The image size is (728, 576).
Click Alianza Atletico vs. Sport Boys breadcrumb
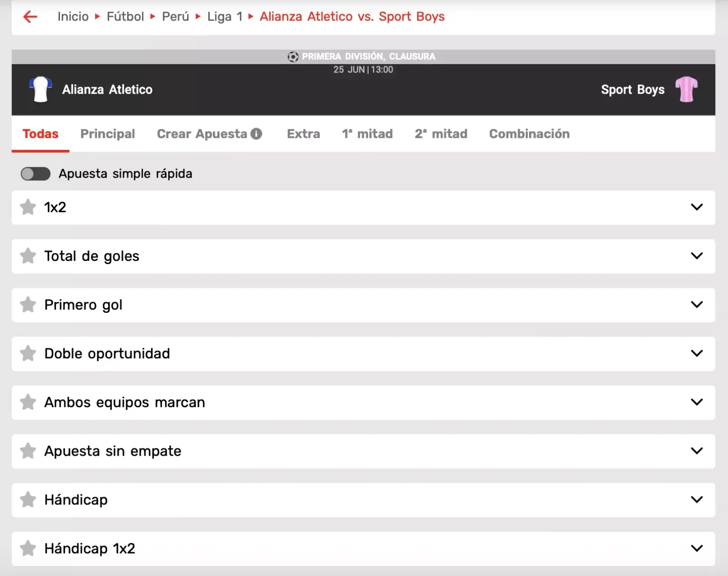click(x=352, y=17)
